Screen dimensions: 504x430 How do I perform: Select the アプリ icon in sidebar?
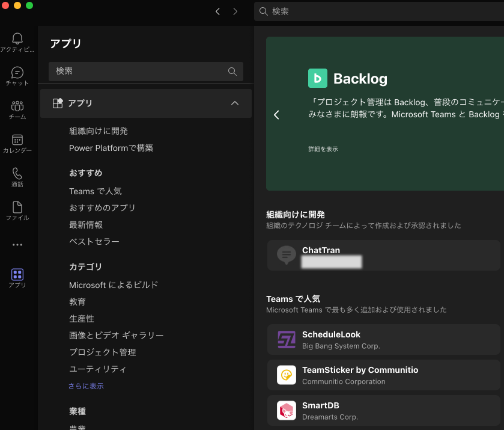pyautogui.click(x=17, y=275)
